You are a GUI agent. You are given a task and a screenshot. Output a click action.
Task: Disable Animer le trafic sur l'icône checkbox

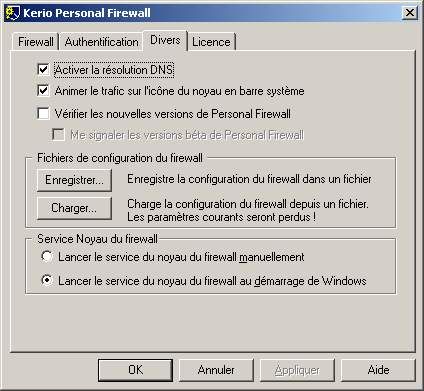pyautogui.click(x=43, y=91)
